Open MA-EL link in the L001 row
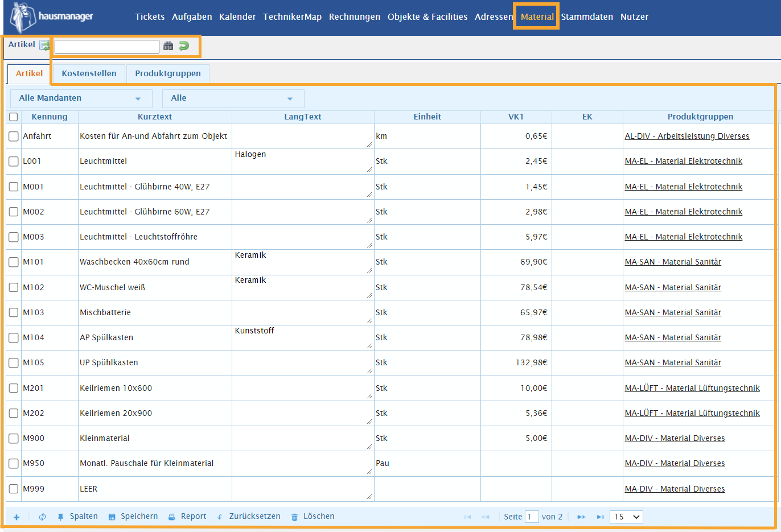 pos(684,162)
